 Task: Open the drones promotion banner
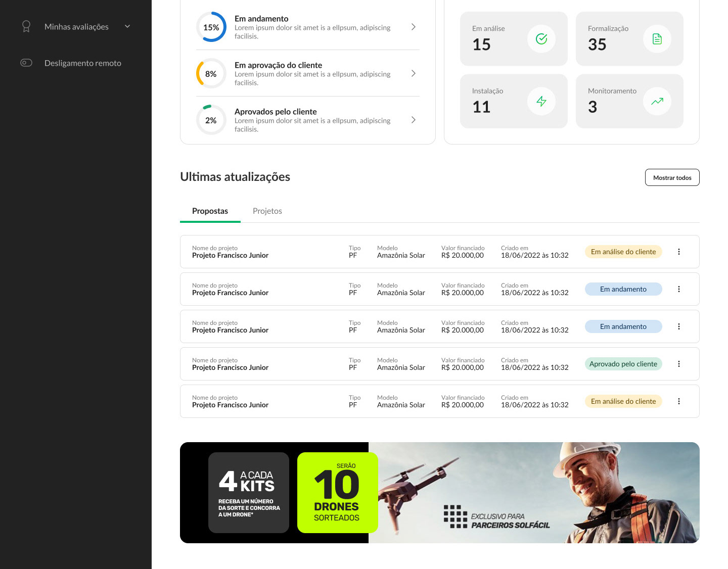tap(440, 493)
